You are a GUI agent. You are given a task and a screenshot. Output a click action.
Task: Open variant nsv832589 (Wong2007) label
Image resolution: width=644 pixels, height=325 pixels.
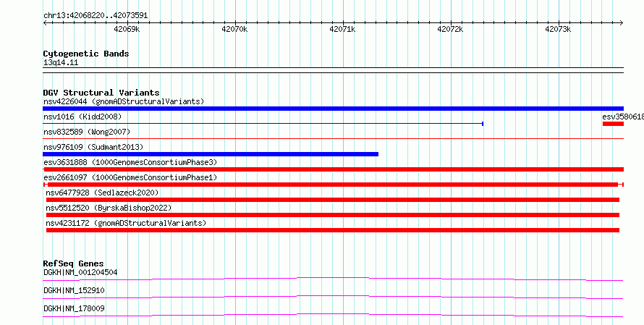[x=87, y=132]
